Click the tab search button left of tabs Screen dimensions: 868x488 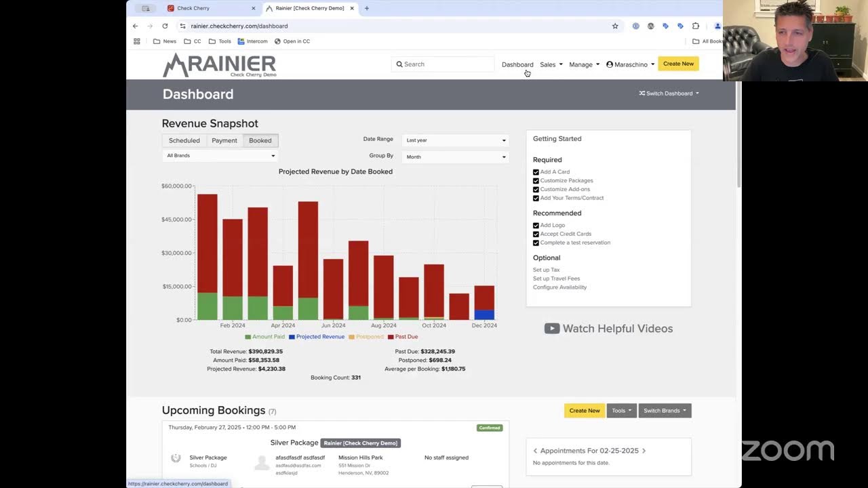145,8
